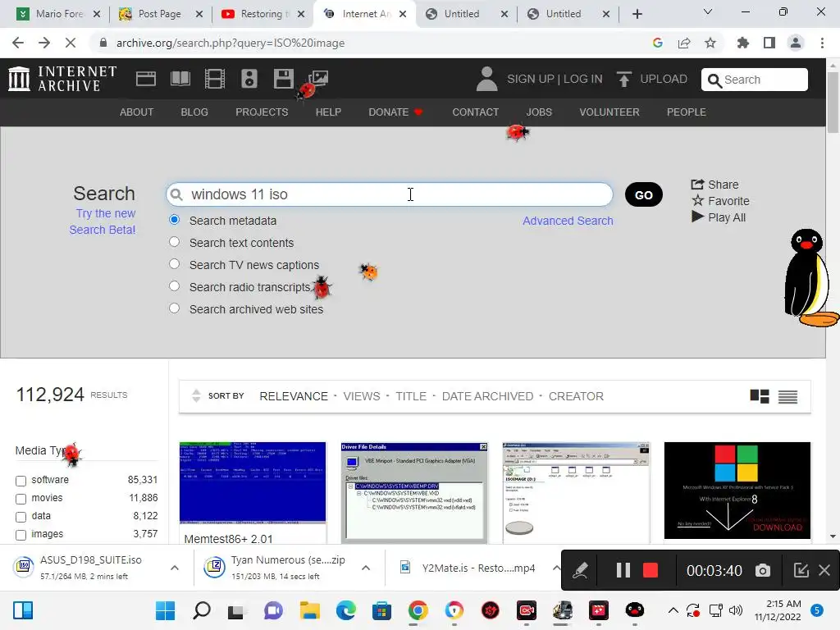
Task: Expand options for Tyan Numerous zip download
Action: coord(365,568)
